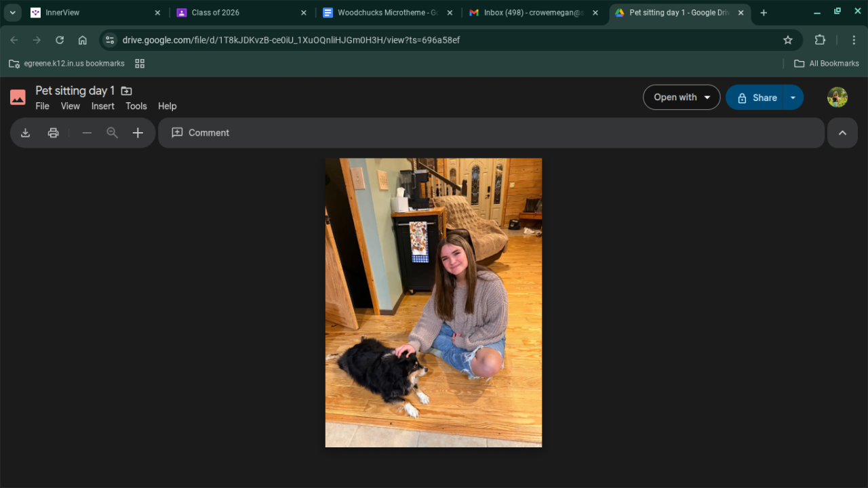Expand the Share options arrow

[793, 98]
